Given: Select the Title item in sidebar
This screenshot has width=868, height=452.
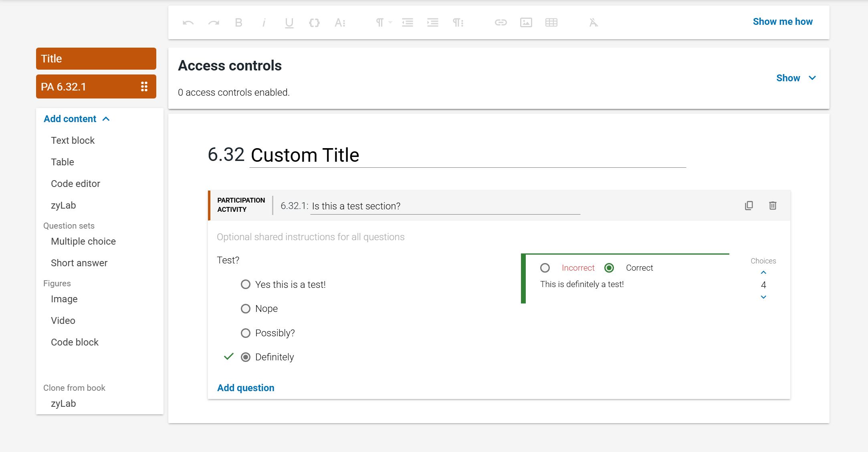Looking at the screenshot, I should [x=96, y=59].
